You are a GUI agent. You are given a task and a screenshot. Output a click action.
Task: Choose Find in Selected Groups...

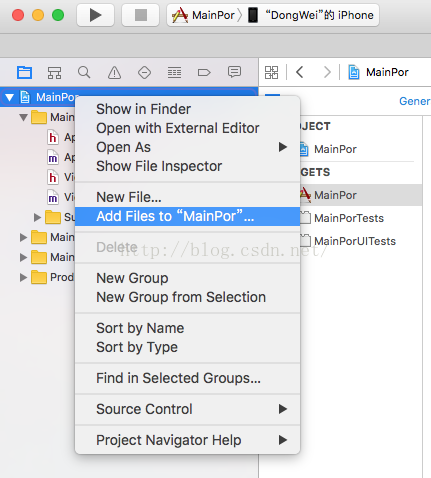coord(187,378)
